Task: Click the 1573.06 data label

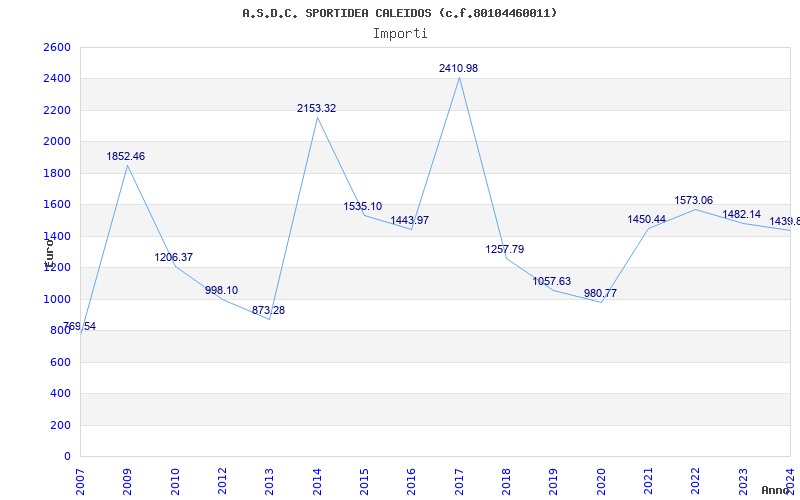Action: [x=693, y=200]
